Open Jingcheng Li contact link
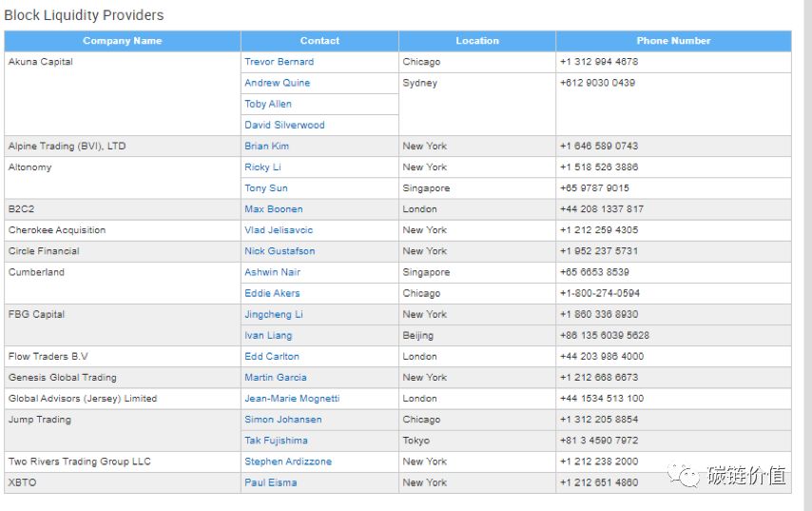The image size is (812, 511). pyautogui.click(x=274, y=315)
